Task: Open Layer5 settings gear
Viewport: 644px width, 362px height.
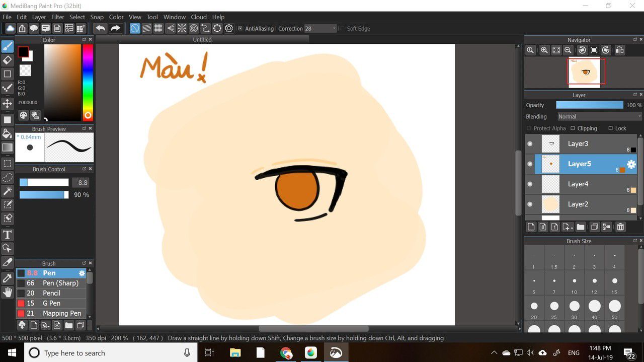Action: tap(631, 164)
